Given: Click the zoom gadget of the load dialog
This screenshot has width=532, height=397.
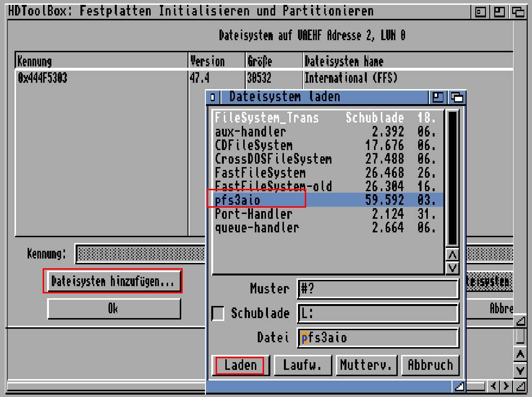Looking at the screenshot, I should (438, 97).
